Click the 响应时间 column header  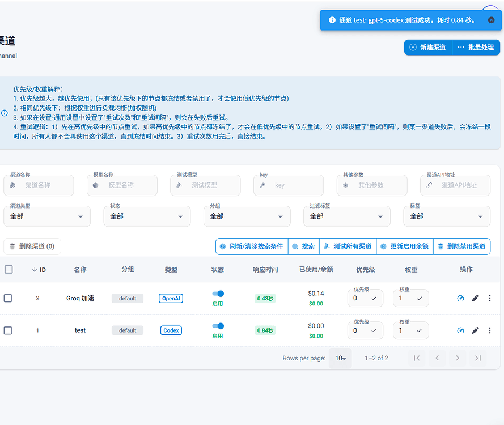tap(265, 270)
